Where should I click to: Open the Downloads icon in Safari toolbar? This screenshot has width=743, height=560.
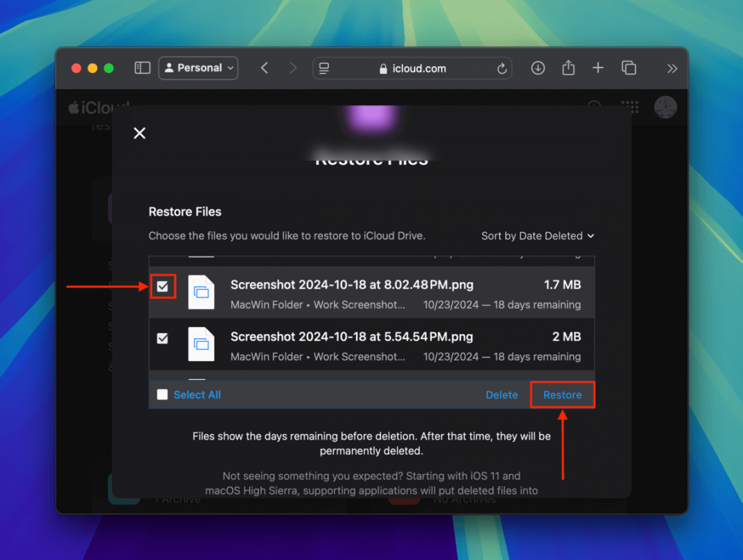pyautogui.click(x=538, y=67)
